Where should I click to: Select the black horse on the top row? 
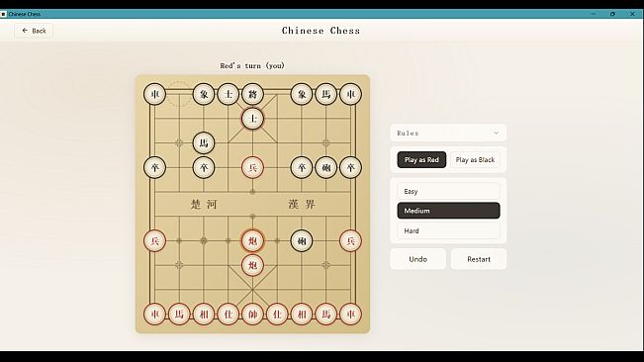click(326, 94)
